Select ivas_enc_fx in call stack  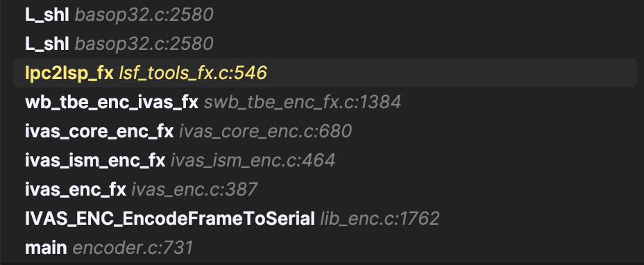325,189
